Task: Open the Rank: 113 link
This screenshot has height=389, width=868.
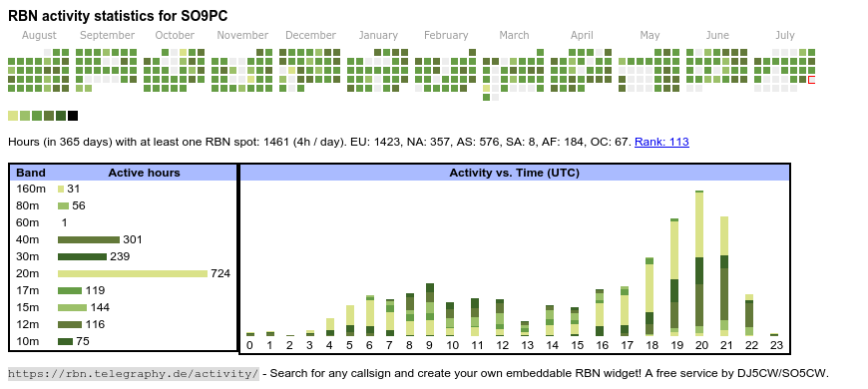Action: point(661,142)
